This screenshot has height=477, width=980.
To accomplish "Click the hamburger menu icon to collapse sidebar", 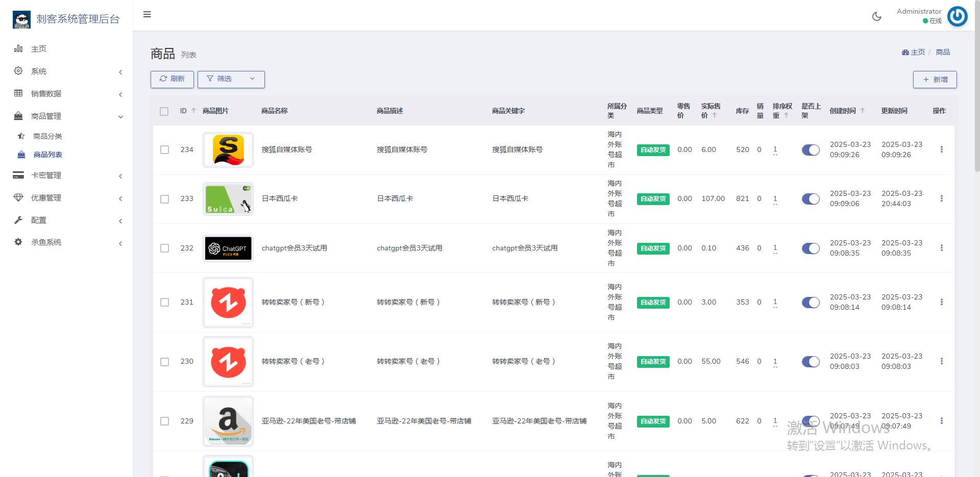I will [x=147, y=14].
